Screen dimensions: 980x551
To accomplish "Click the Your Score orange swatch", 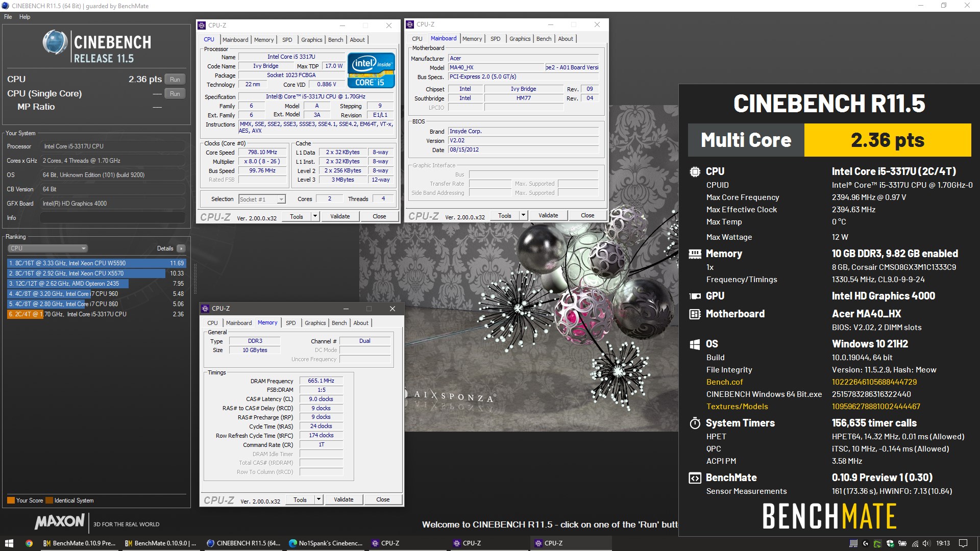I will (11, 500).
